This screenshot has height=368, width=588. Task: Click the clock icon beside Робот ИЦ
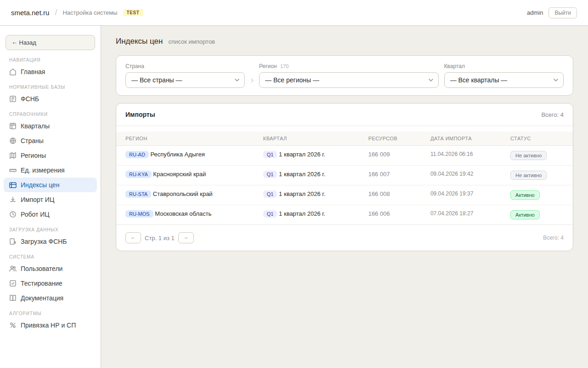point(13,214)
